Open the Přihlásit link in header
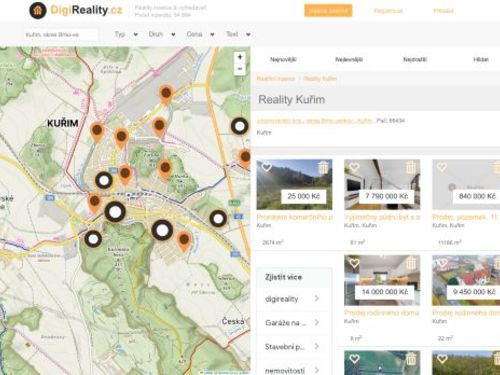Viewport: 500px width, 375px height. (x=444, y=11)
